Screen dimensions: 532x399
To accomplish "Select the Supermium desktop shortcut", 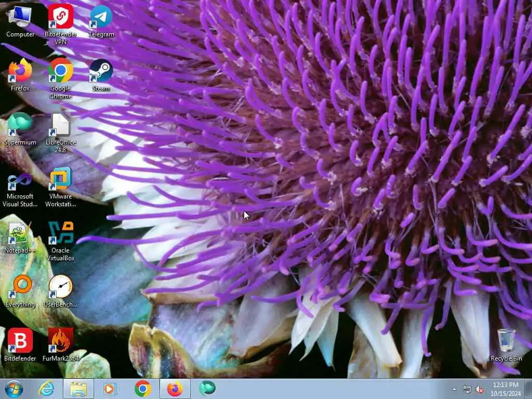I will coord(20,129).
